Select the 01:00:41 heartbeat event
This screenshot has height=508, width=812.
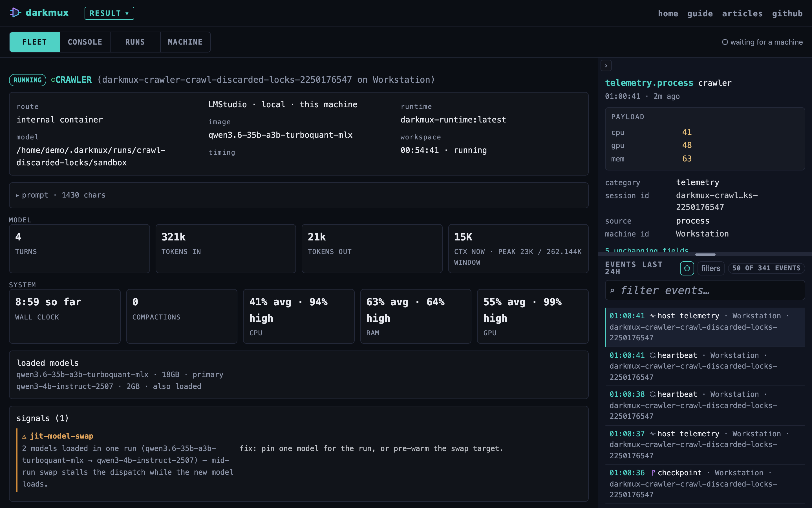705,366
